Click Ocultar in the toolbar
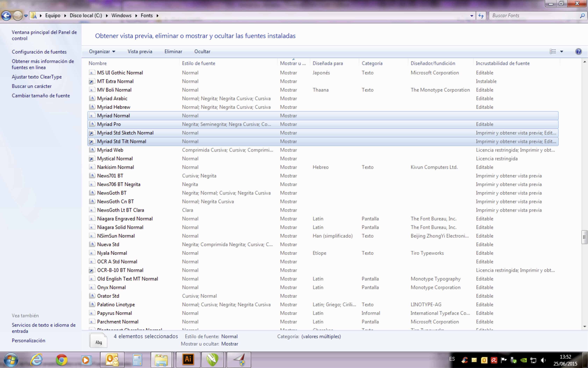Screen dimensions: 588x368 [202, 51]
